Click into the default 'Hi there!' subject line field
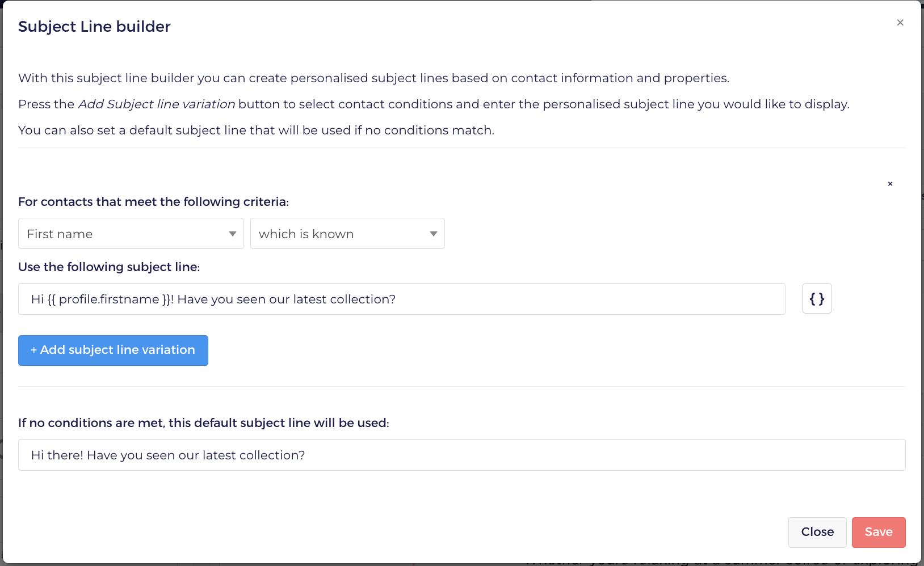Viewport: 924px width, 566px height. point(462,455)
